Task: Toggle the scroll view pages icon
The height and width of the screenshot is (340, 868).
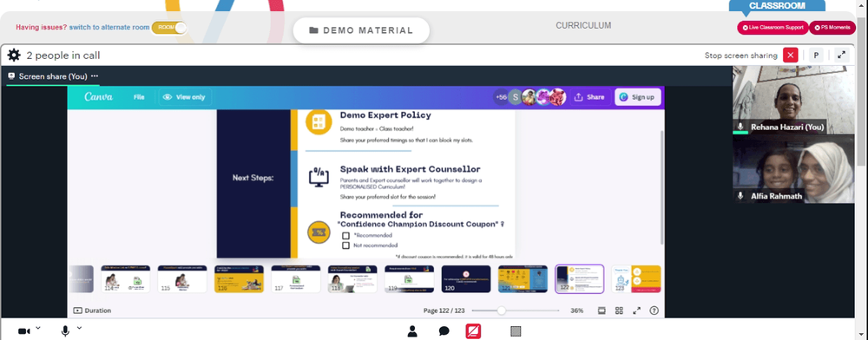Action: click(602, 311)
